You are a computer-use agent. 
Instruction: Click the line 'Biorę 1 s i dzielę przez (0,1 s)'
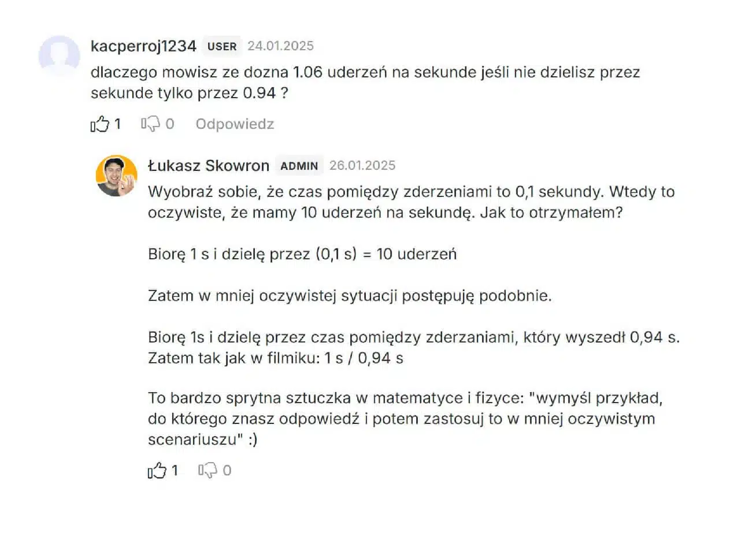coord(302,254)
